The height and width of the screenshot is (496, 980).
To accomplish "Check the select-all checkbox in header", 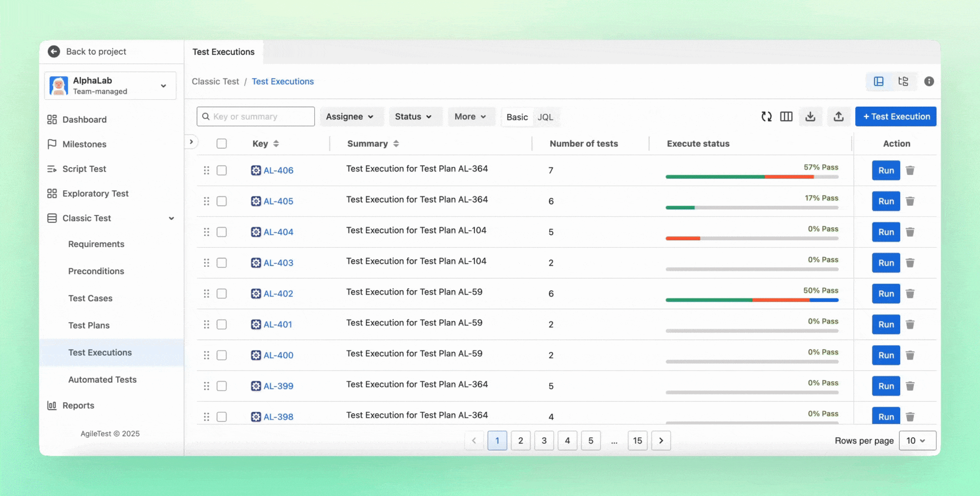I will (222, 143).
